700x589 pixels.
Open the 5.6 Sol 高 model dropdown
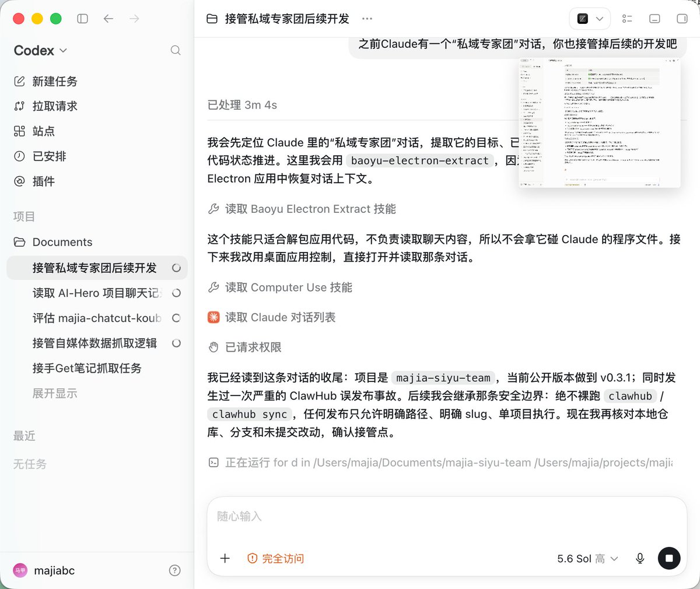(587, 558)
